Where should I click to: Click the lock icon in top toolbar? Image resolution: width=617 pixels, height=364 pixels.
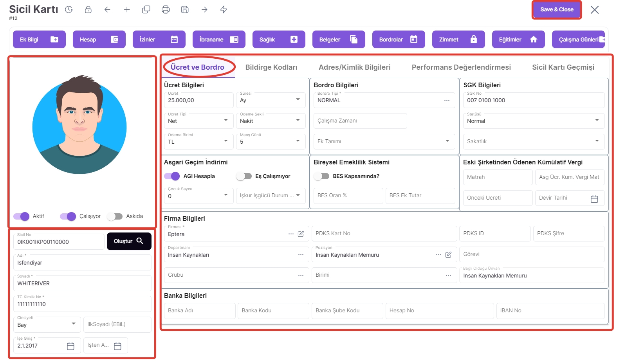(x=88, y=10)
